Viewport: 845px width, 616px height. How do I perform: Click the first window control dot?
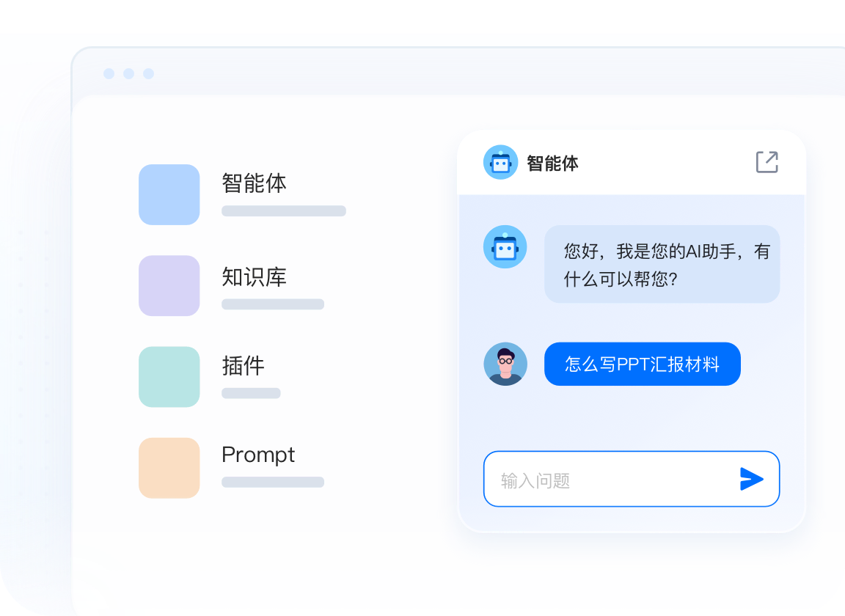point(109,74)
